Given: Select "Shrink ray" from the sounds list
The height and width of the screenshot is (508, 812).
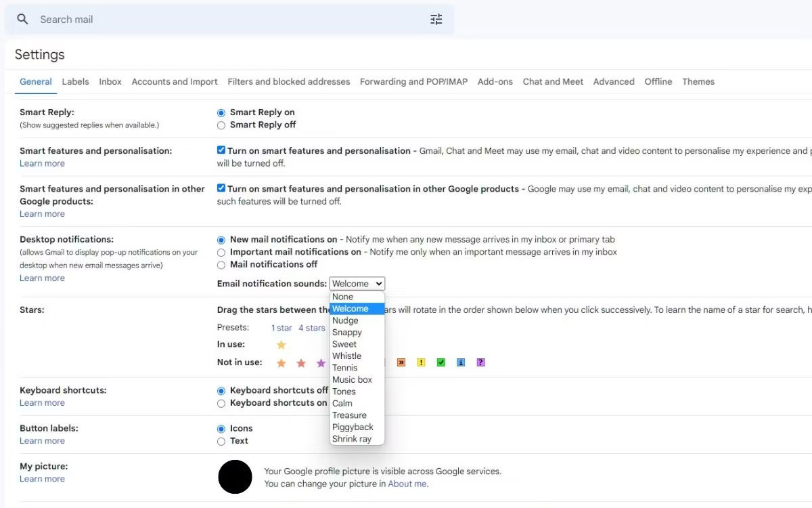Looking at the screenshot, I should point(352,439).
